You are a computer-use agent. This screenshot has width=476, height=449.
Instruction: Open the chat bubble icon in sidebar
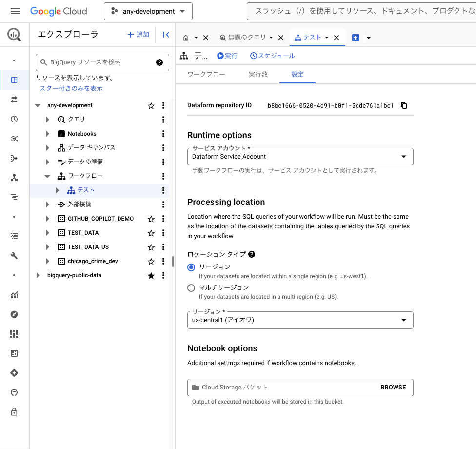click(x=14, y=392)
